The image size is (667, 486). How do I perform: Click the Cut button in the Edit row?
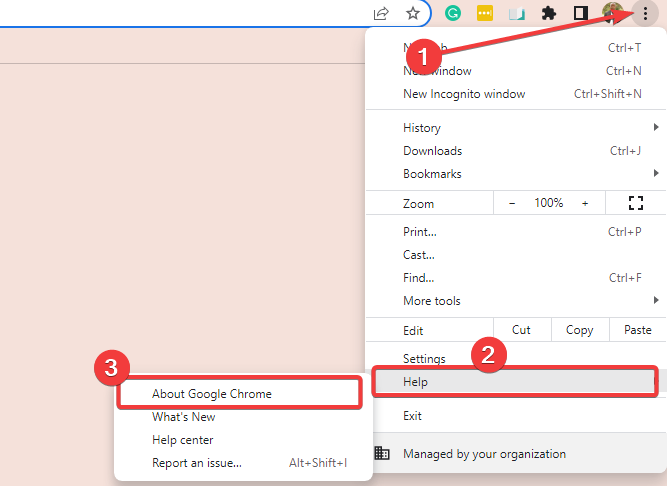tap(522, 330)
